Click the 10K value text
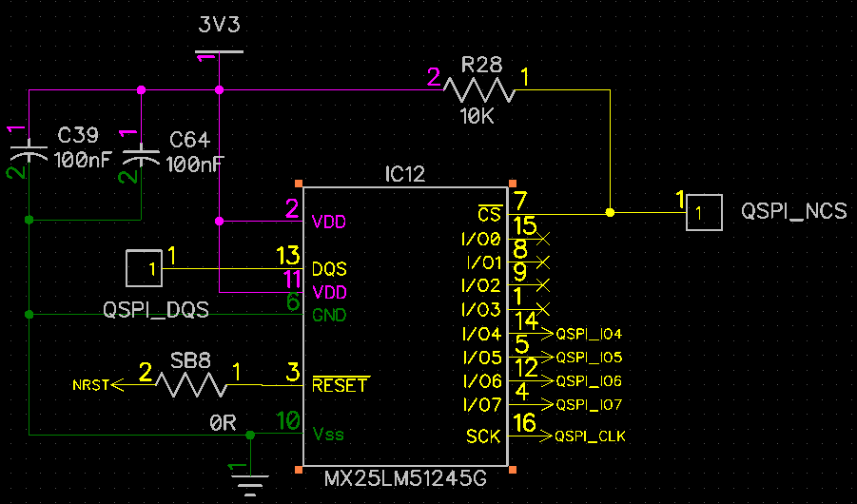The width and height of the screenshot is (857, 504). (477, 116)
